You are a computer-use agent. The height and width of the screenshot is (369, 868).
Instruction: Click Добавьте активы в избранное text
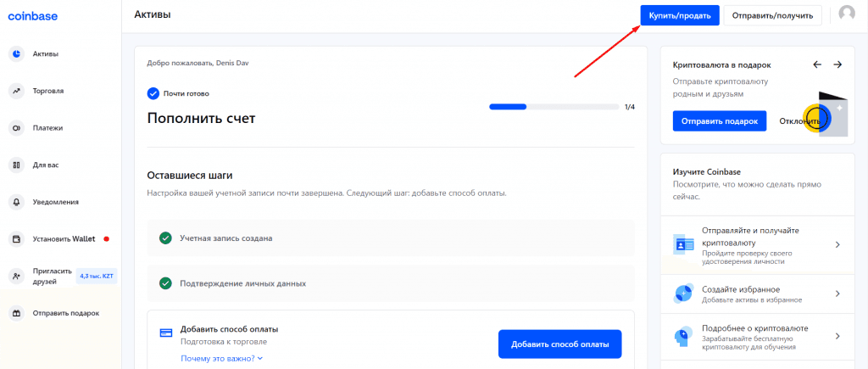[752, 300]
